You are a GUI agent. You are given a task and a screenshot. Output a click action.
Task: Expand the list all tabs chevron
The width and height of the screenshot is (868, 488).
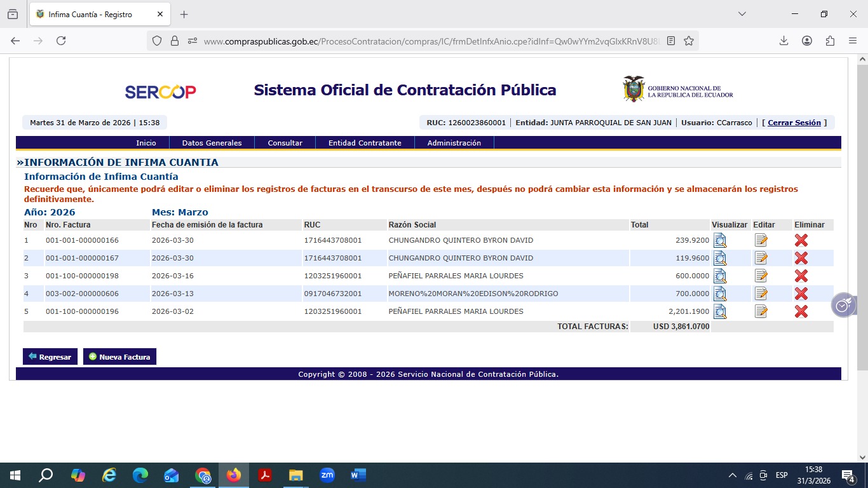point(742,14)
